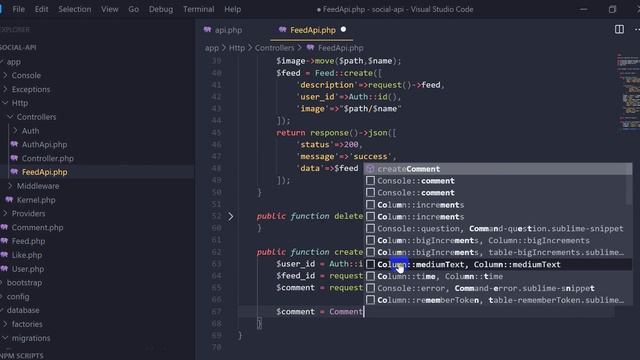640x360 pixels.
Task: Click the PHP icon beside AuthApi.php
Action: click(x=14, y=144)
